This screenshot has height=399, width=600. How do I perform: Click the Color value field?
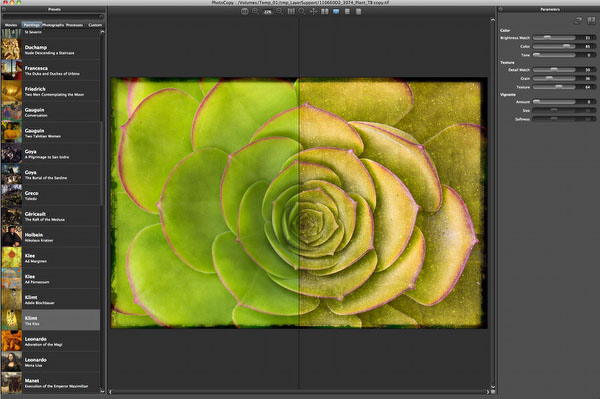[x=587, y=46]
